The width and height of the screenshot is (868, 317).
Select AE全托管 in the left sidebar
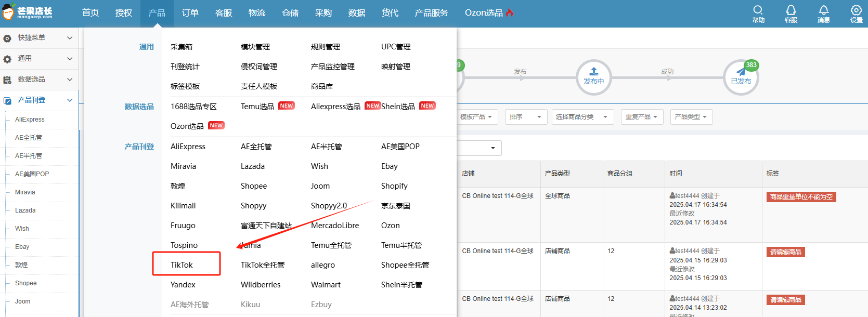(29, 138)
